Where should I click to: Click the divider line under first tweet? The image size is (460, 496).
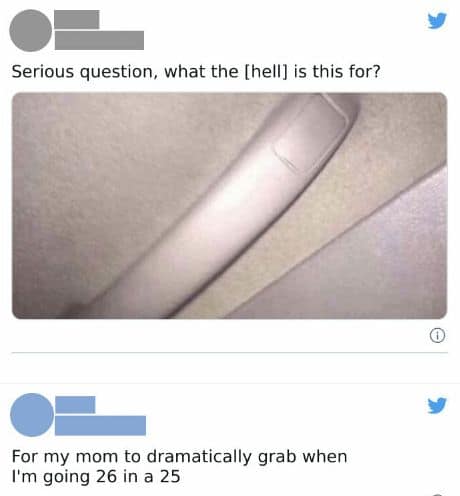click(x=230, y=352)
